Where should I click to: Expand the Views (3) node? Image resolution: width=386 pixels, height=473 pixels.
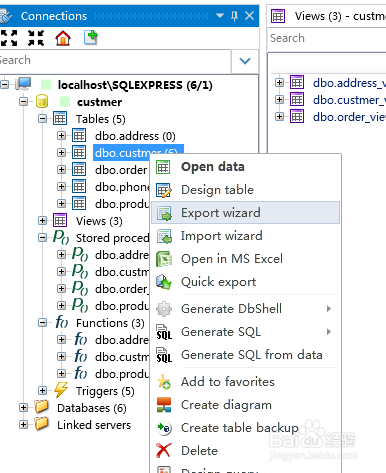[42, 220]
